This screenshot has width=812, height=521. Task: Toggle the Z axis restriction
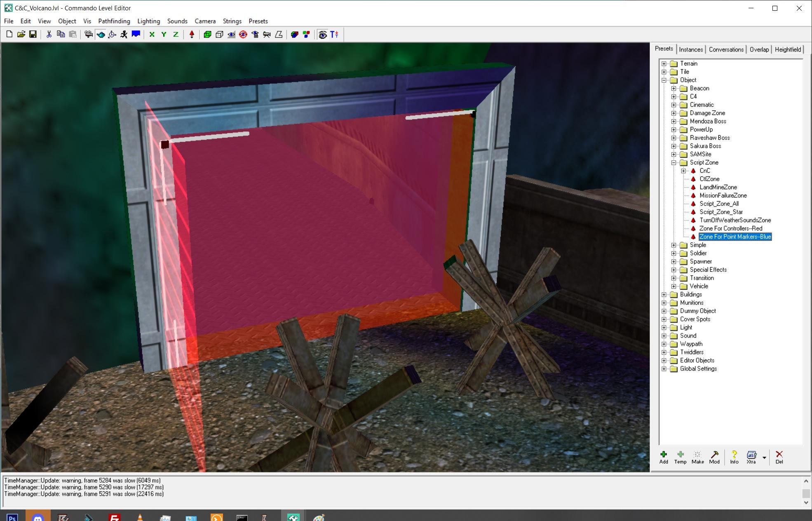click(176, 35)
